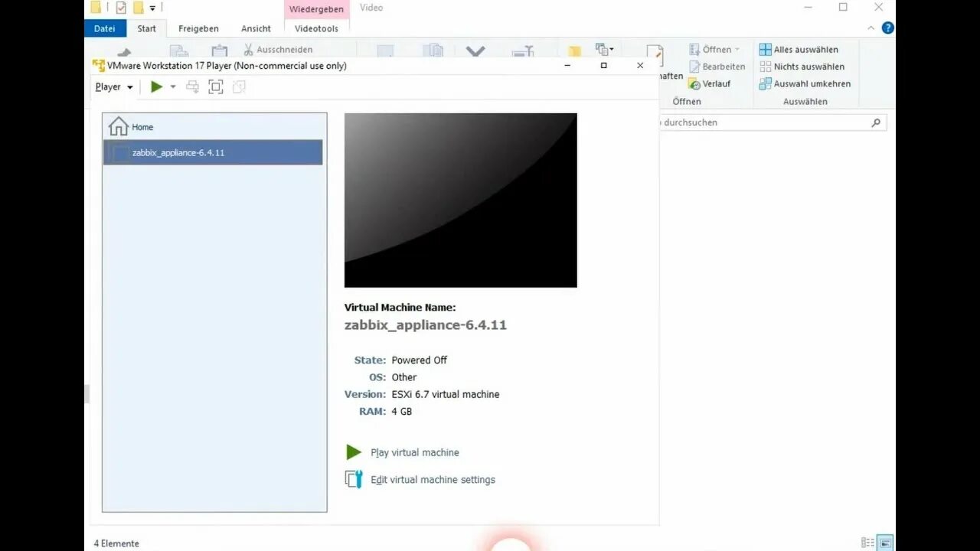Viewport: 980px width, 551px height.
Task: Click the virtual machine preview thumbnail
Action: coord(460,201)
